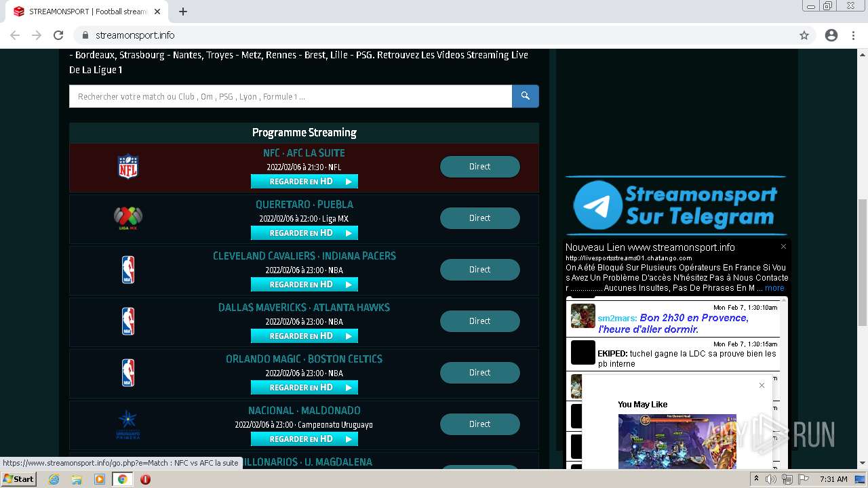
Task: Click the network tray icon
Action: tap(787, 479)
